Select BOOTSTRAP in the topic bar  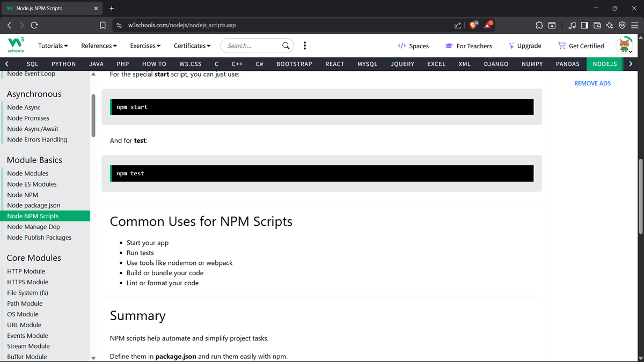click(x=294, y=64)
